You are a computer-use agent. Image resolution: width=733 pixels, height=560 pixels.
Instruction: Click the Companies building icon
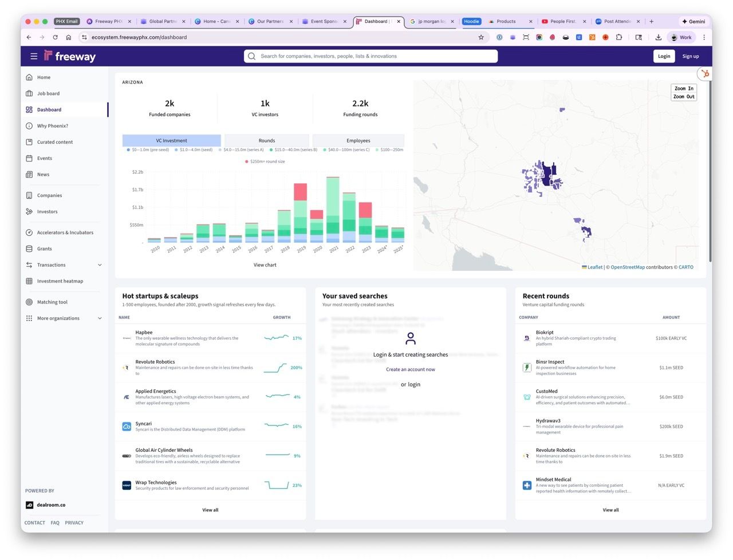(x=29, y=195)
